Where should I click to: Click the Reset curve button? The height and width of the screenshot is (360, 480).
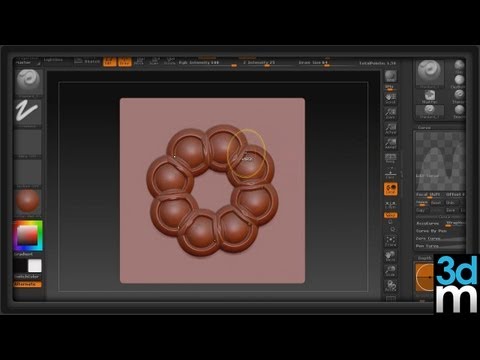[436, 202]
